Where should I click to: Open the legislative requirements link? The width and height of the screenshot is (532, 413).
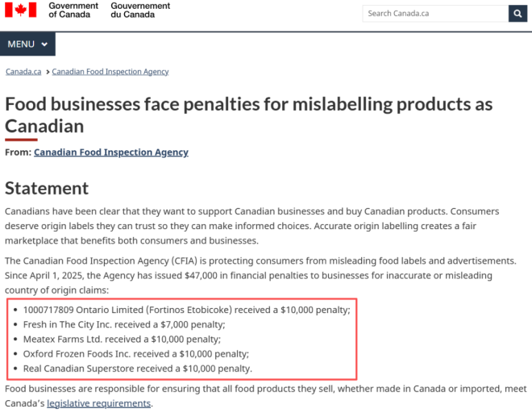(x=98, y=403)
